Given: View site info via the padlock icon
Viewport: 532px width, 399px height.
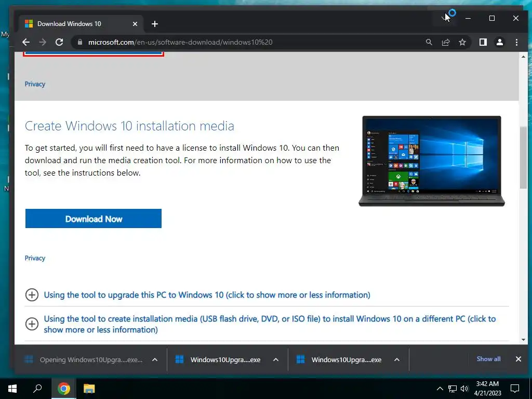Looking at the screenshot, I should tap(80, 42).
